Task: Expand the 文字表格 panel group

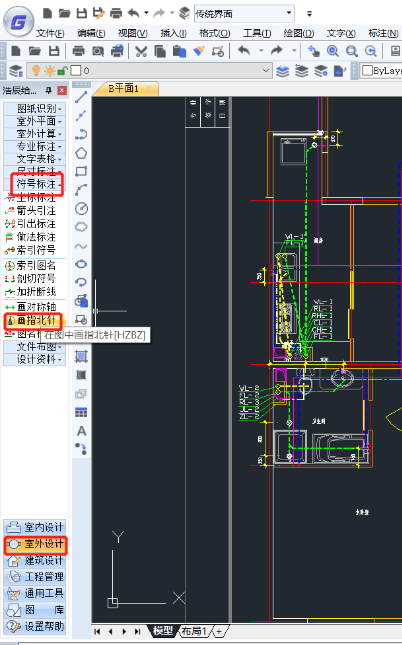Action: point(35,159)
